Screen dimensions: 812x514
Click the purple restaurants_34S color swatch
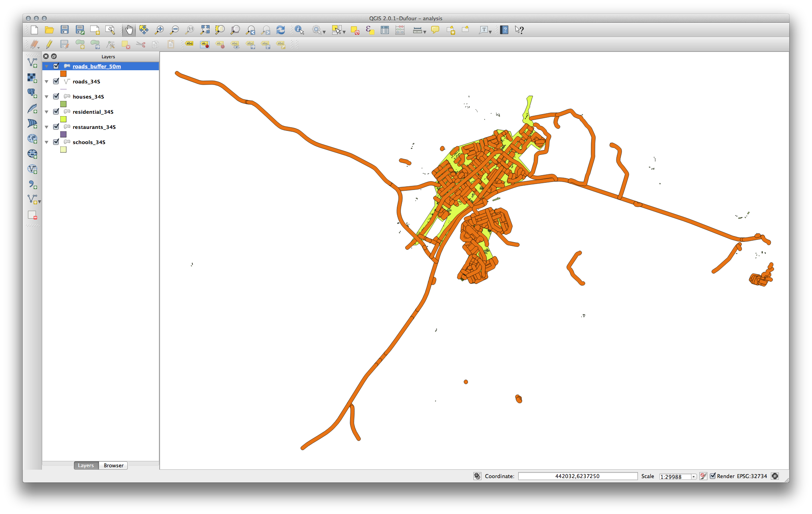tap(63, 134)
